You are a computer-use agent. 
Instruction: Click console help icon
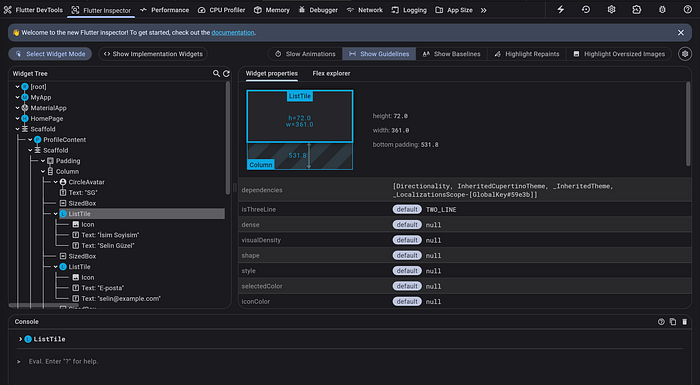(661, 322)
